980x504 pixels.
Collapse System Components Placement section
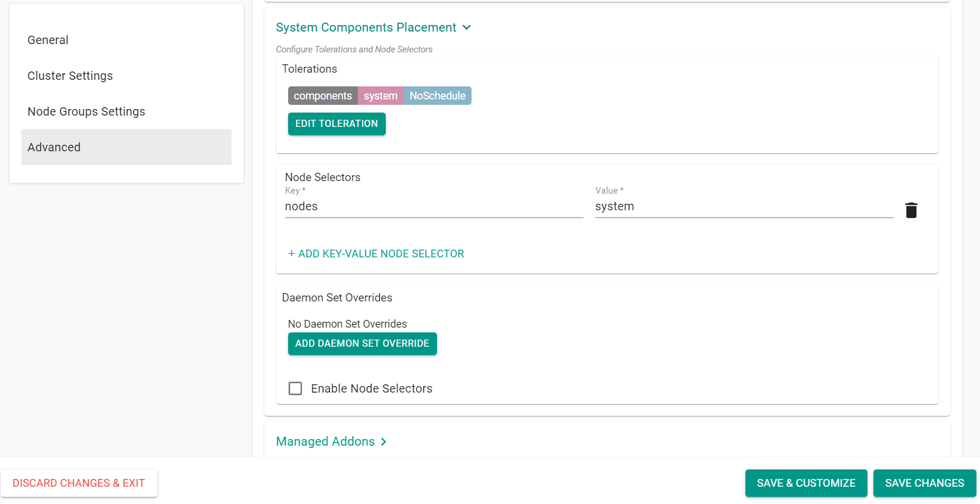(x=373, y=27)
